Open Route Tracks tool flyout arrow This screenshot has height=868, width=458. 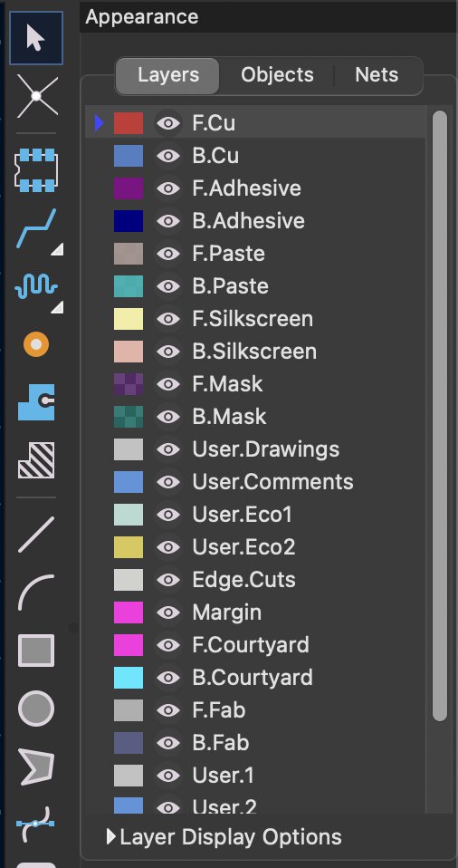(x=58, y=250)
